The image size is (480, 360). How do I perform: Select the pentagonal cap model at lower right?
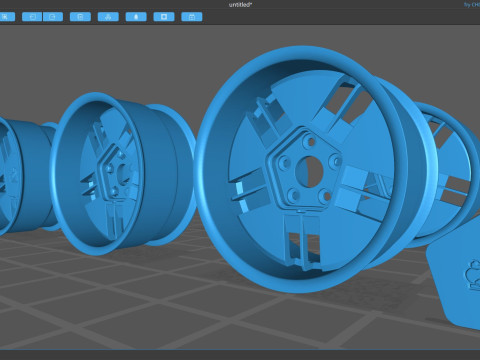(x=455, y=272)
